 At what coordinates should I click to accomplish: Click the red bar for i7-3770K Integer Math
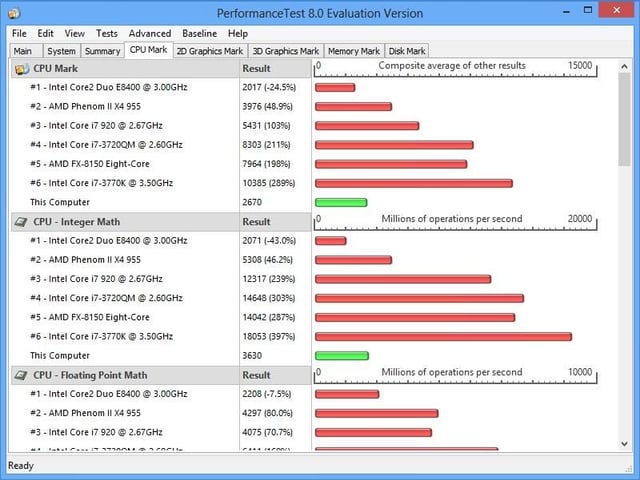pyautogui.click(x=443, y=337)
